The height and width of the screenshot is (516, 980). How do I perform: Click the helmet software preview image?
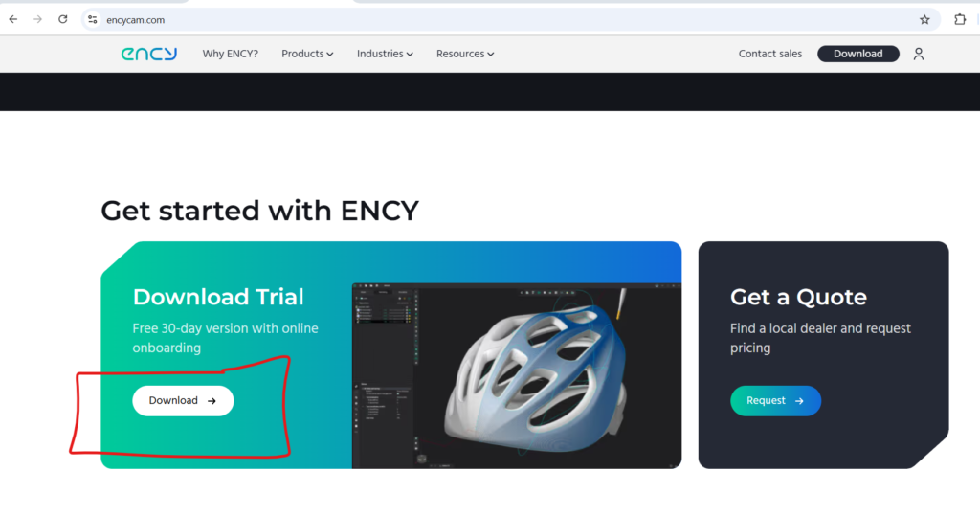point(517,375)
